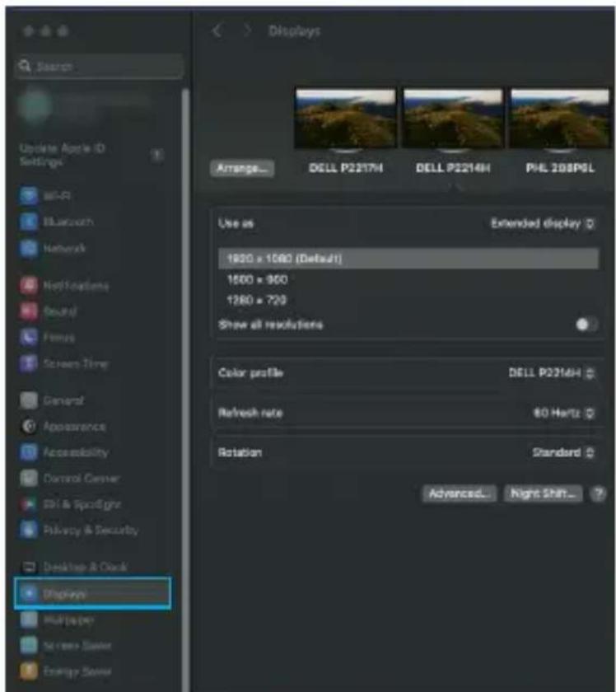This screenshot has height=692, width=616.
Task: Open the Siri & Spotlight icon
Action: click(29, 504)
